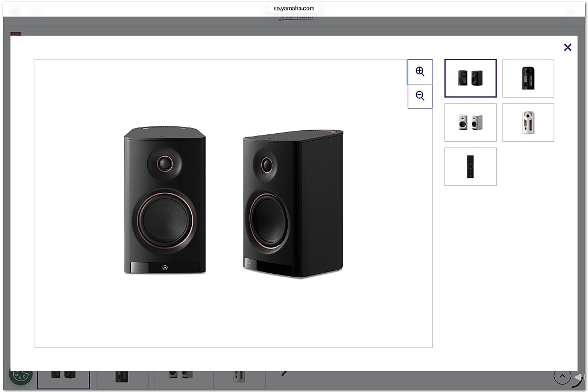Zoom in on the speaker image

(420, 72)
